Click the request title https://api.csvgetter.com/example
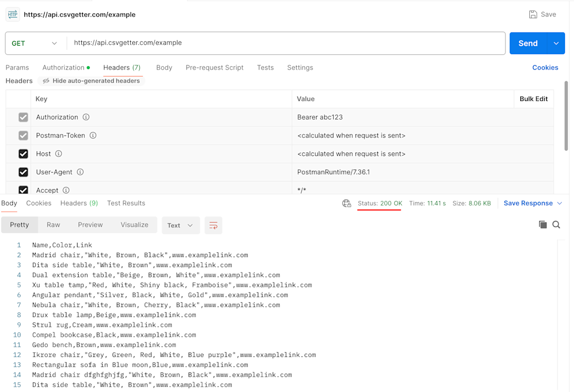Viewport: 574px width, 392px height. pyautogui.click(x=79, y=15)
